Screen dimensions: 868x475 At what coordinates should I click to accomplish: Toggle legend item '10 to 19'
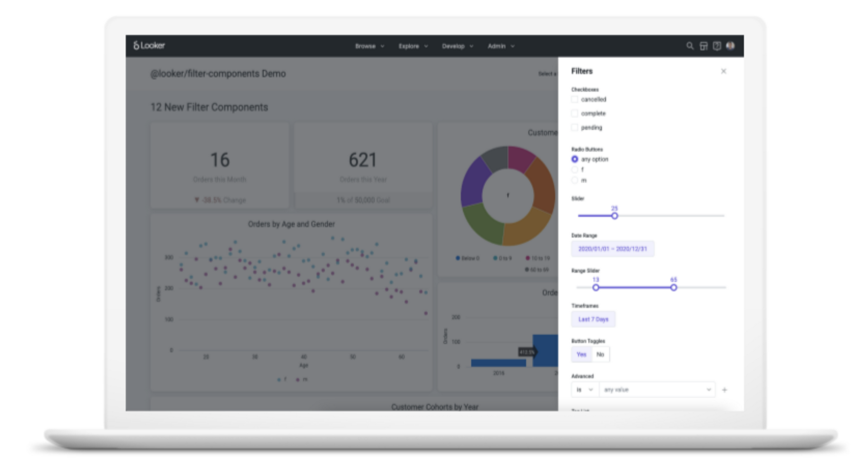537,258
